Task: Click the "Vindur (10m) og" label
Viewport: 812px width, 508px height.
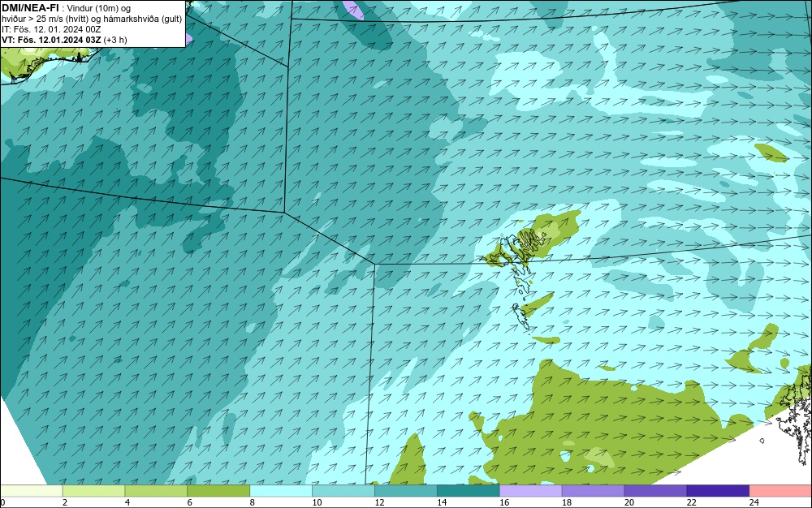Action: pyautogui.click(x=99, y=8)
